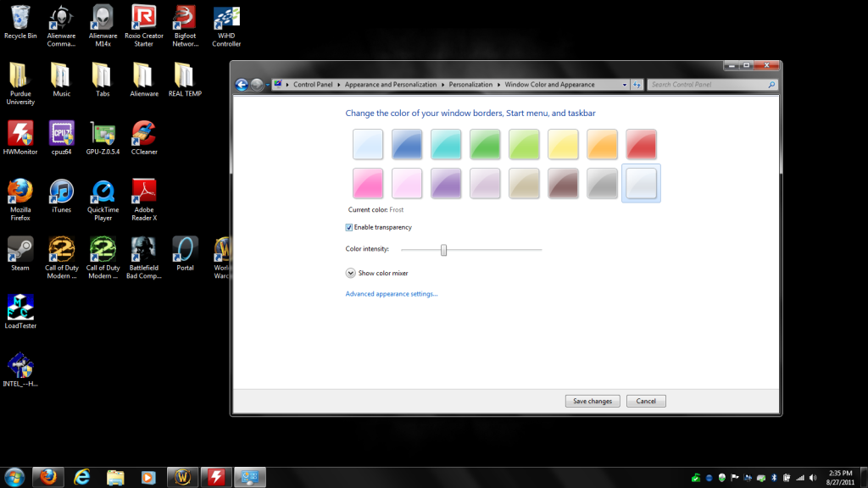Screen dimensions: 868x488
Task: Pick the purple color swatch
Action: pyautogui.click(x=446, y=183)
